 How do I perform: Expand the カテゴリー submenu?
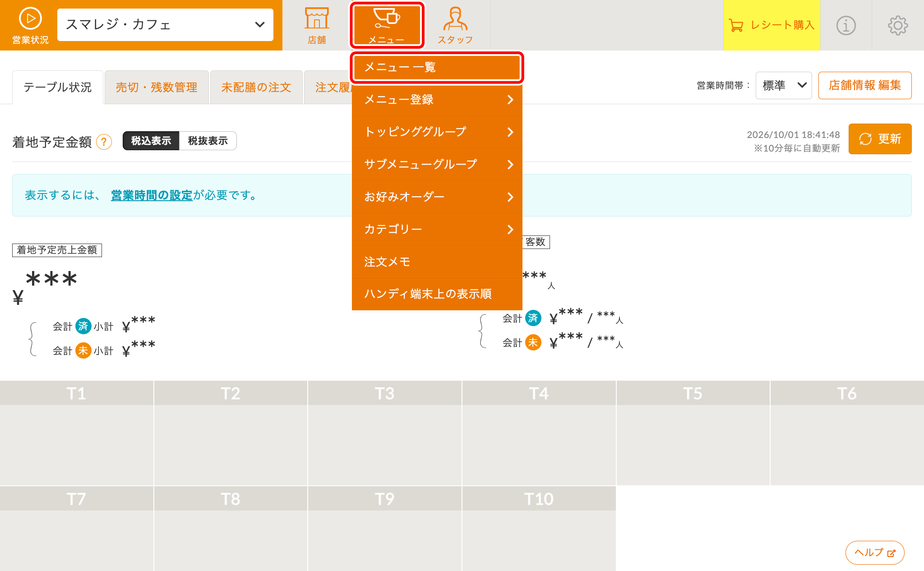(437, 229)
